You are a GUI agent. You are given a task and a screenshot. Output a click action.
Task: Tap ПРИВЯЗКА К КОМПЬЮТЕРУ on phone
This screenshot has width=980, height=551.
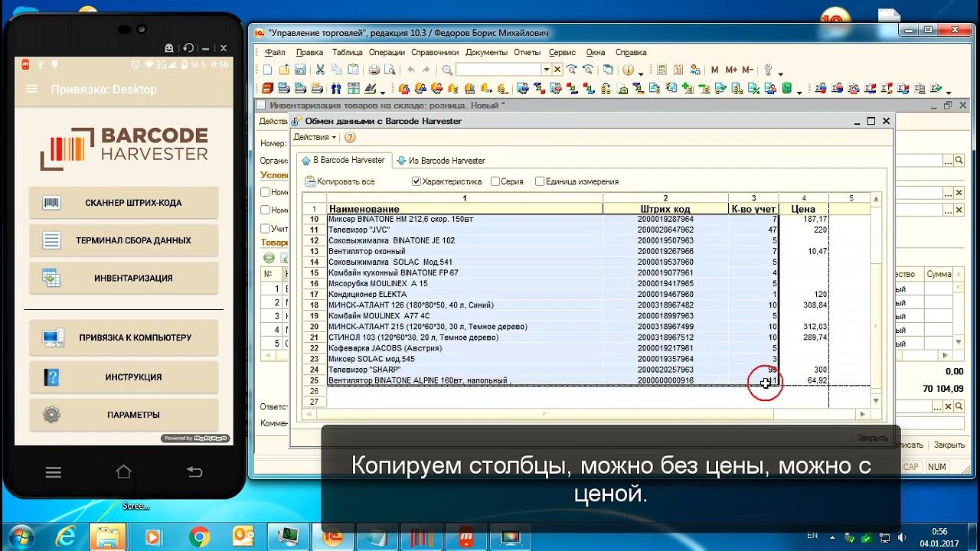[x=123, y=337]
